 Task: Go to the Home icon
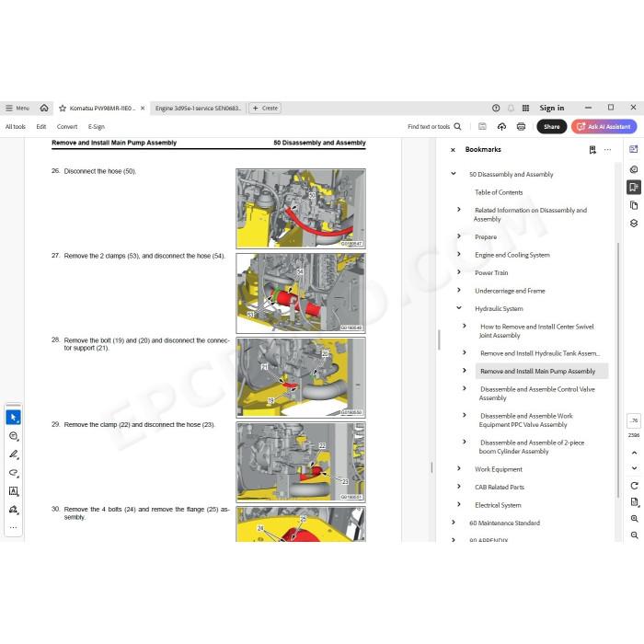pyautogui.click(x=44, y=108)
